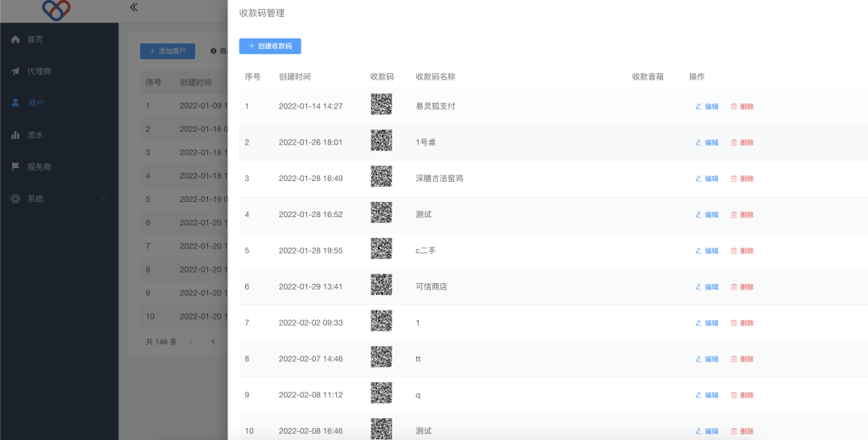Click 添加商户 button in background page
The width and height of the screenshot is (868, 440).
point(168,51)
